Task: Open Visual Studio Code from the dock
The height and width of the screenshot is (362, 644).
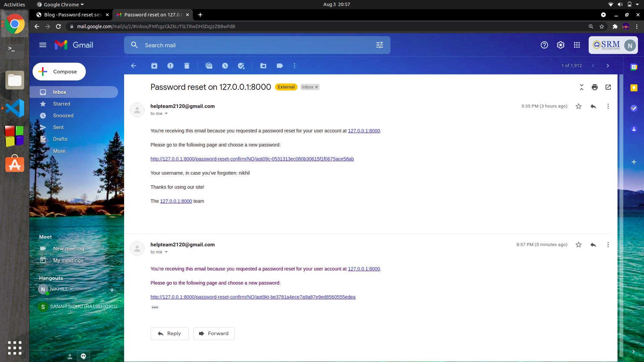Action: click(x=14, y=108)
